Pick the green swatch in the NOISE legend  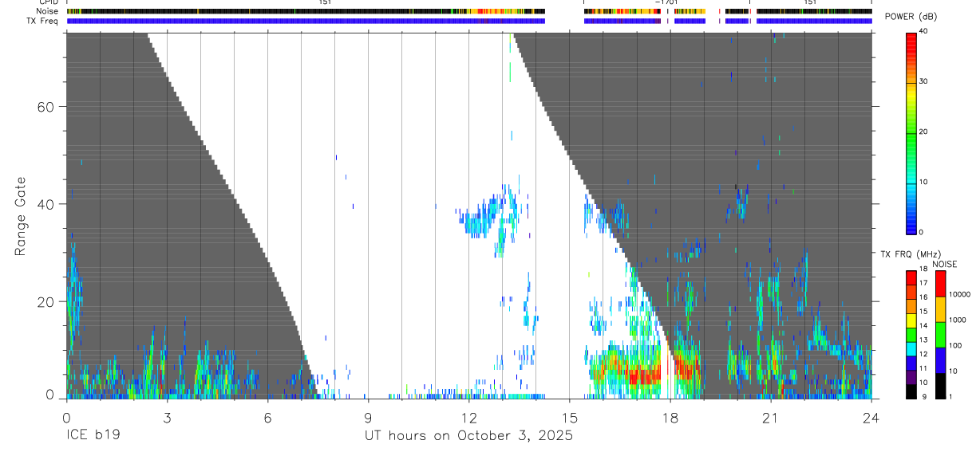click(x=939, y=334)
